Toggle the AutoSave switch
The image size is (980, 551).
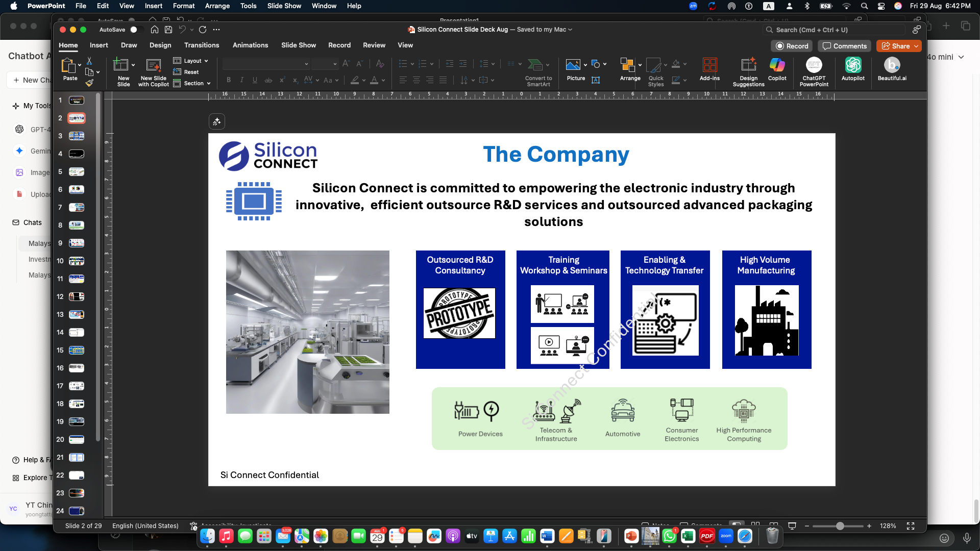[135, 30]
